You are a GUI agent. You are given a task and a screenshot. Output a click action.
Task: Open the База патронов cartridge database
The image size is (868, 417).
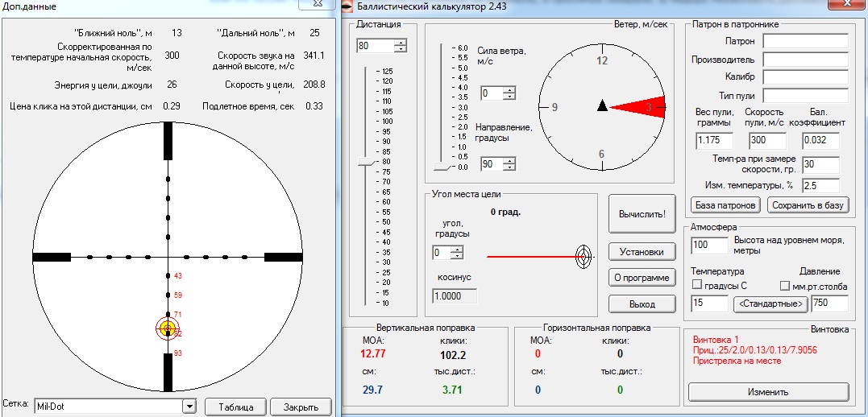[x=725, y=205]
